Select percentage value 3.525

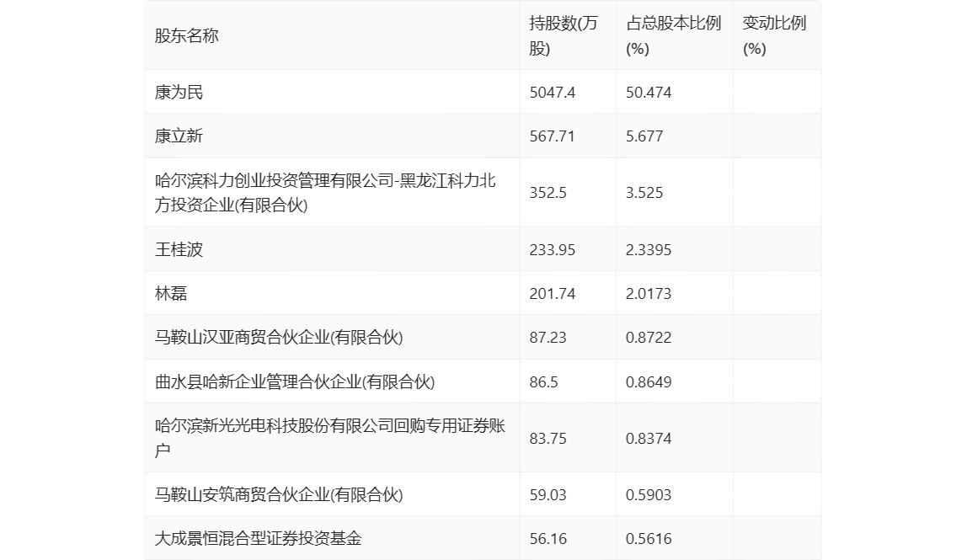644,193
